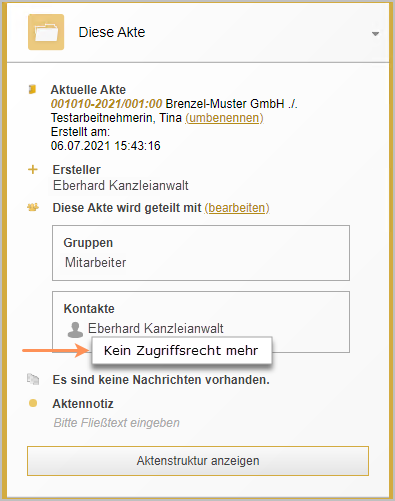Click the Gruppen box heading
The width and height of the screenshot is (395, 501).
[x=88, y=243]
